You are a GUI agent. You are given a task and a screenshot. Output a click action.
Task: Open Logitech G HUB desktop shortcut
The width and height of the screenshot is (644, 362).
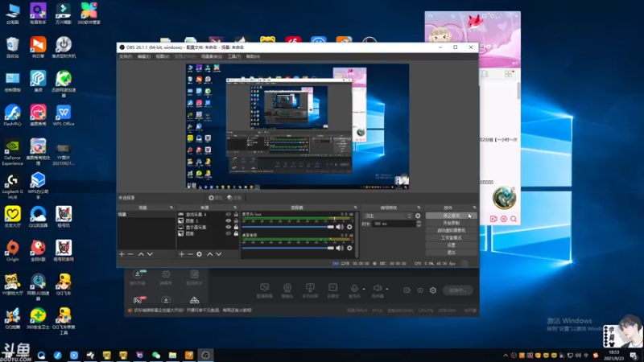[x=12, y=187]
